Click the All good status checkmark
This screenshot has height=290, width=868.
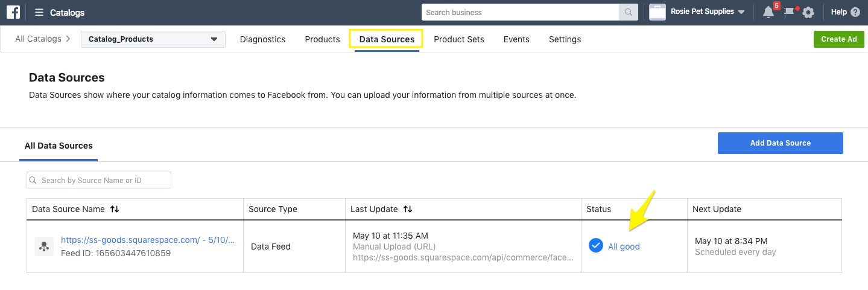(x=595, y=246)
